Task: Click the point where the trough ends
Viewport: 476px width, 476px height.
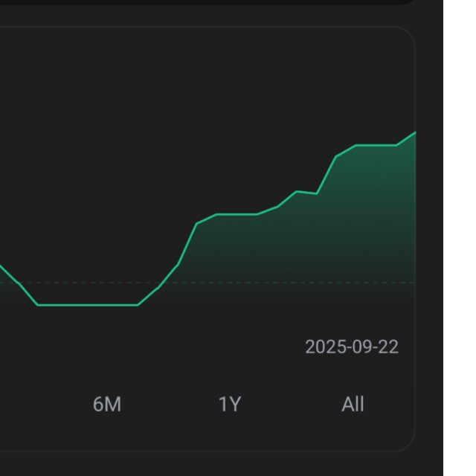Action: point(138,305)
